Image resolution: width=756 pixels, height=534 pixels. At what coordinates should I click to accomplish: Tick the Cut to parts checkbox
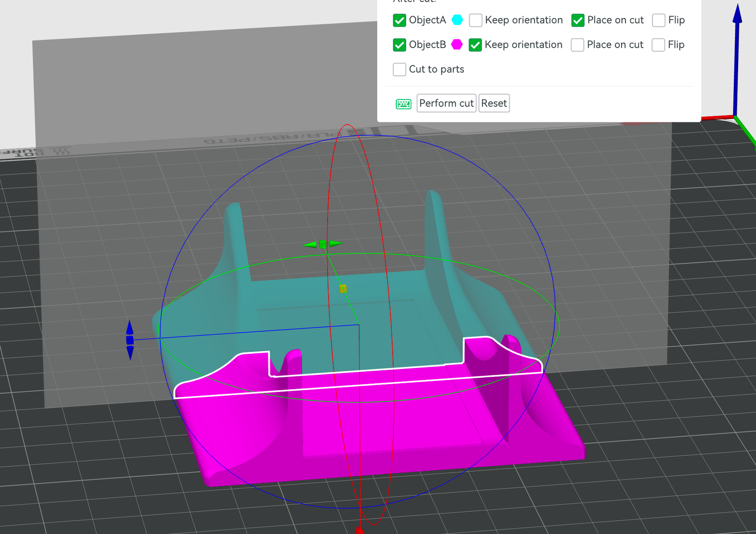pos(400,69)
